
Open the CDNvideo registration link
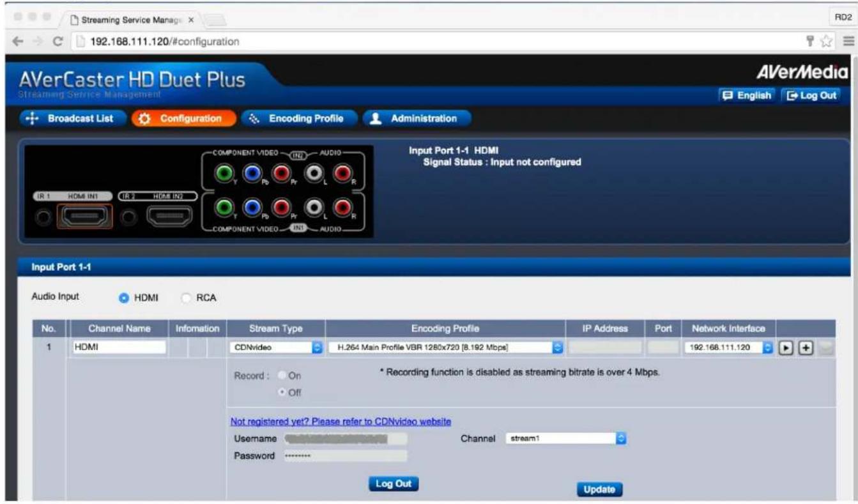click(x=341, y=422)
